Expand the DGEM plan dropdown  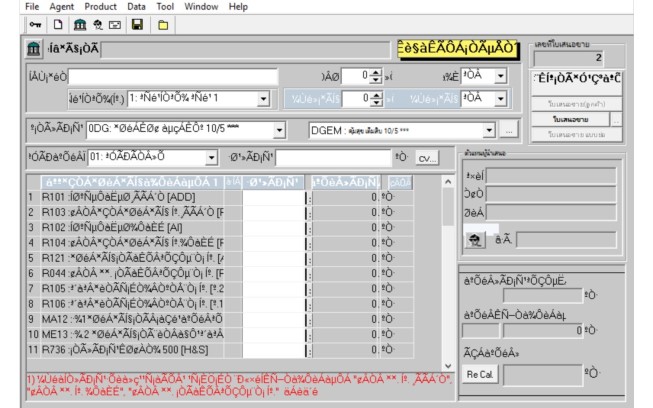[x=489, y=130]
